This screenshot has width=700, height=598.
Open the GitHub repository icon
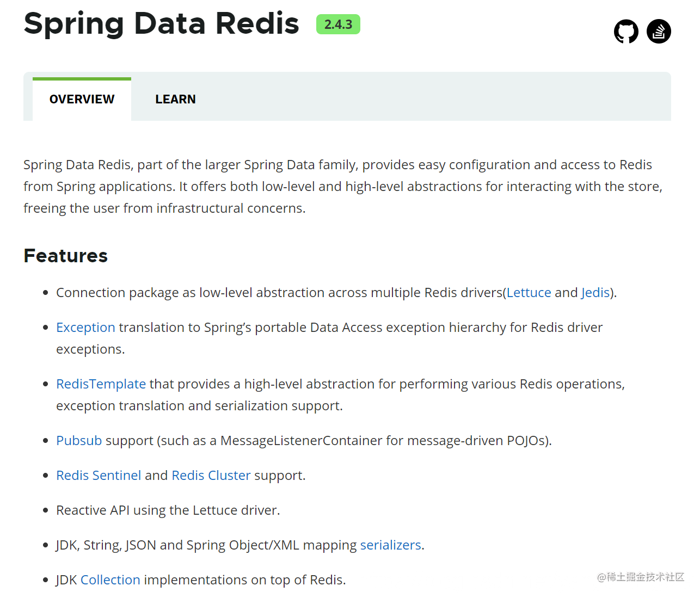(625, 32)
